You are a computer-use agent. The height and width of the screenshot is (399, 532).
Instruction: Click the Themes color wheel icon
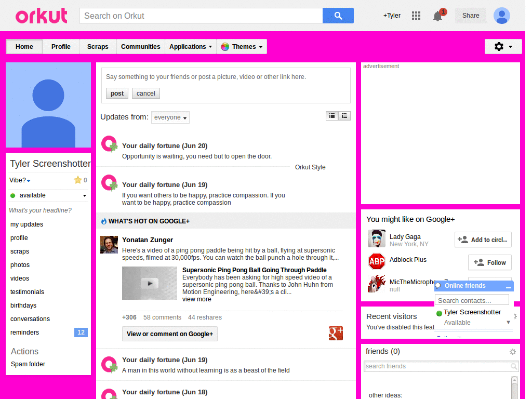point(225,47)
